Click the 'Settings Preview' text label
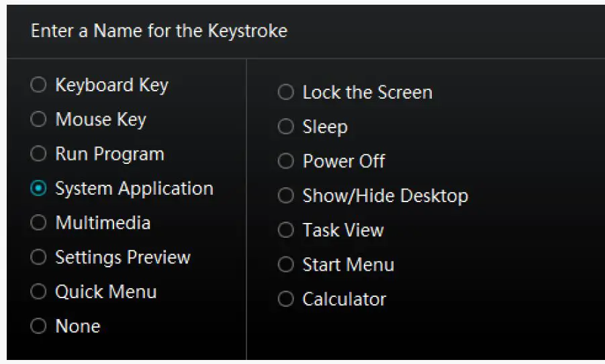 pyautogui.click(x=122, y=257)
